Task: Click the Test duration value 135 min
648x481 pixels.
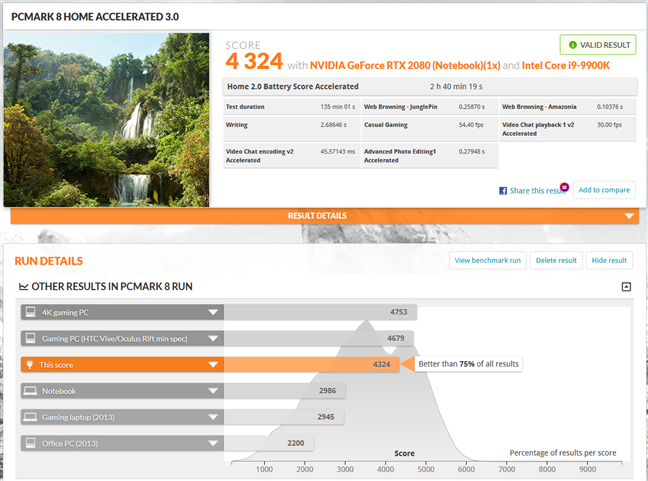Action: coord(338,107)
